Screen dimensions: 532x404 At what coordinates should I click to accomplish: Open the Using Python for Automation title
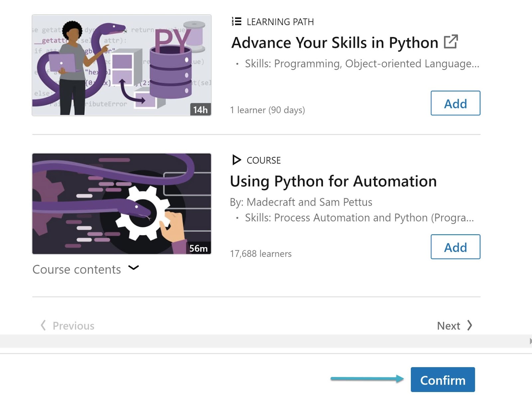(x=333, y=182)
